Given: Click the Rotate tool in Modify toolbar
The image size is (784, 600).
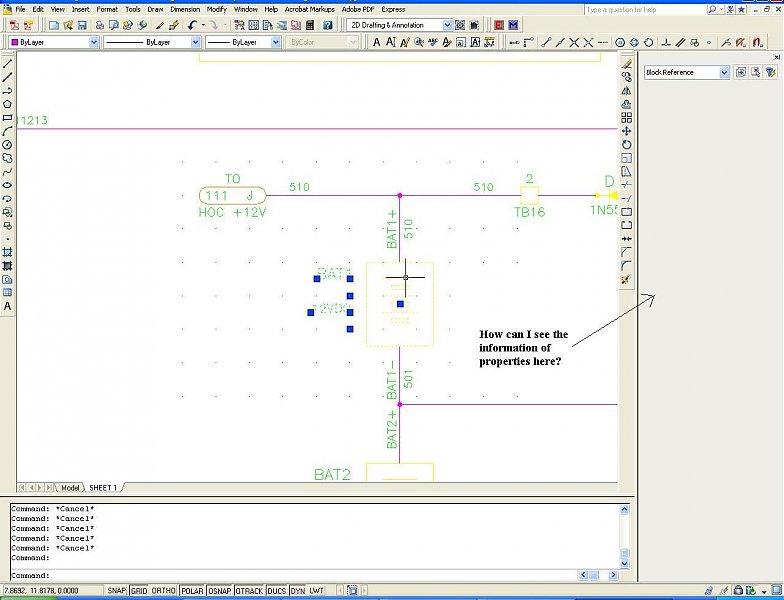Looking at the screenshot, I should pyautogui.click(x=626, y=144).
